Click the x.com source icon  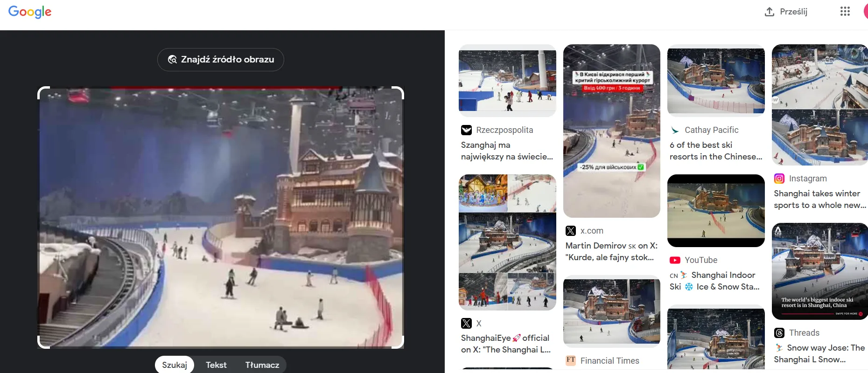[x=570, y=231]
